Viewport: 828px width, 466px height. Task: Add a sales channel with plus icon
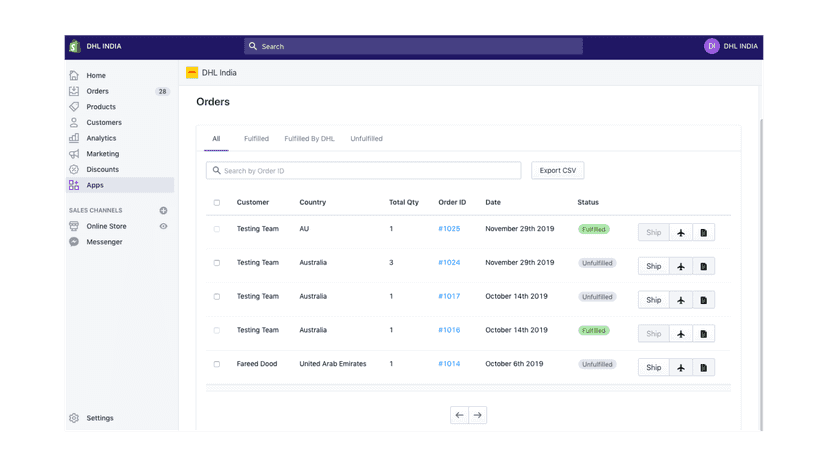pyautogui.click(x=164, y=210)
